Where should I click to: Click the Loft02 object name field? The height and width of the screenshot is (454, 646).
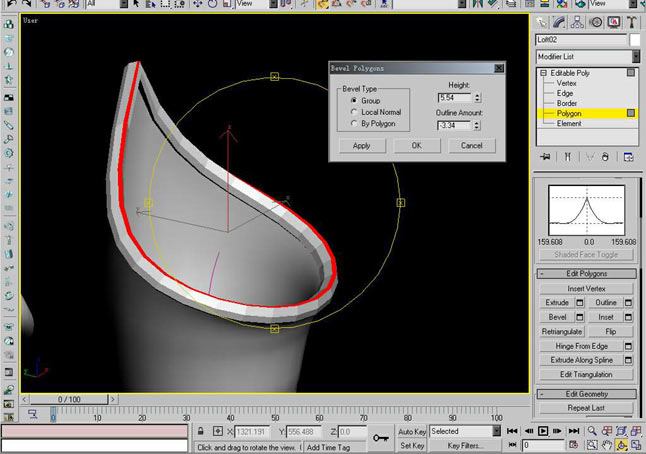580,40
